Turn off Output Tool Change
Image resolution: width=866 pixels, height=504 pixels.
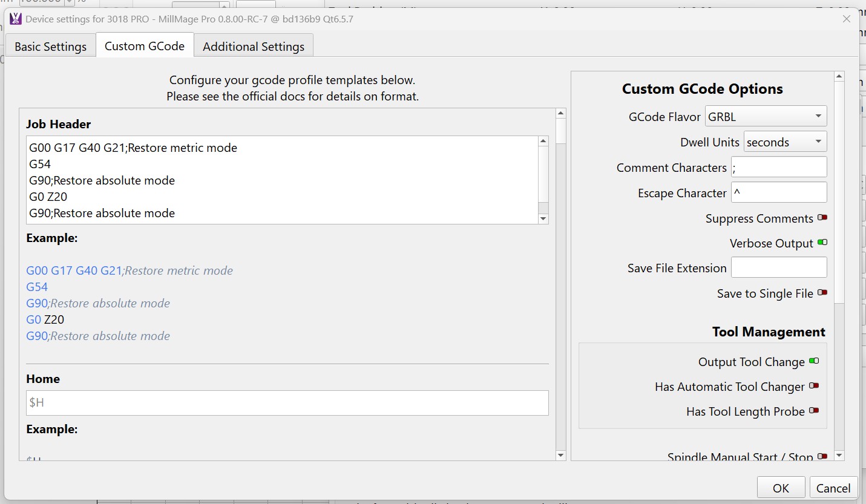(x=813, y=361)
